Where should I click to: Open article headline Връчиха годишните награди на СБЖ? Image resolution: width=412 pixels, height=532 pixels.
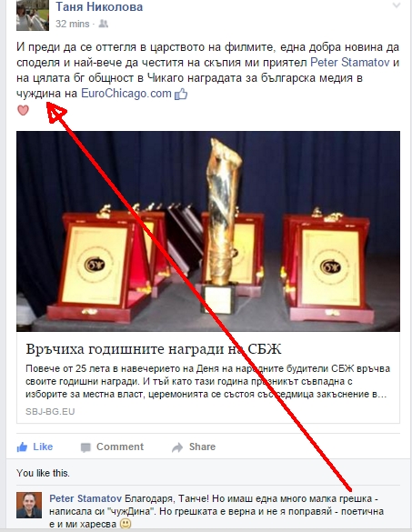(154, 349)
